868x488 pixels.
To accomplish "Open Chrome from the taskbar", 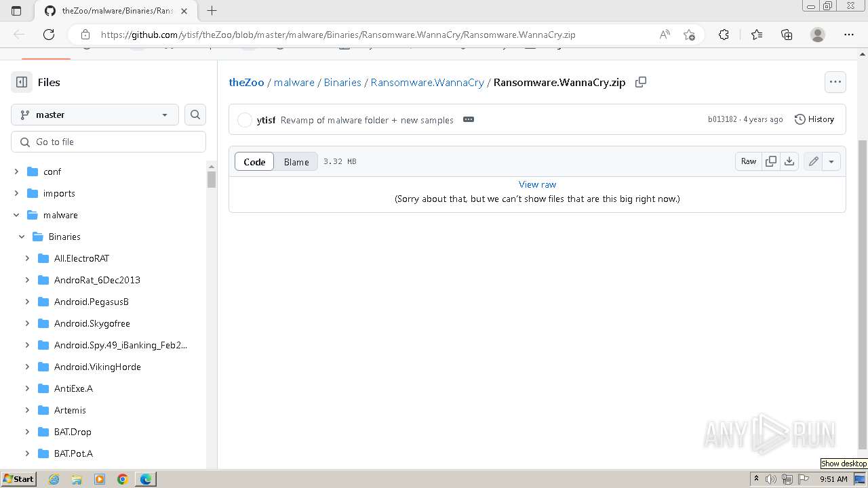I will (123, 479).
